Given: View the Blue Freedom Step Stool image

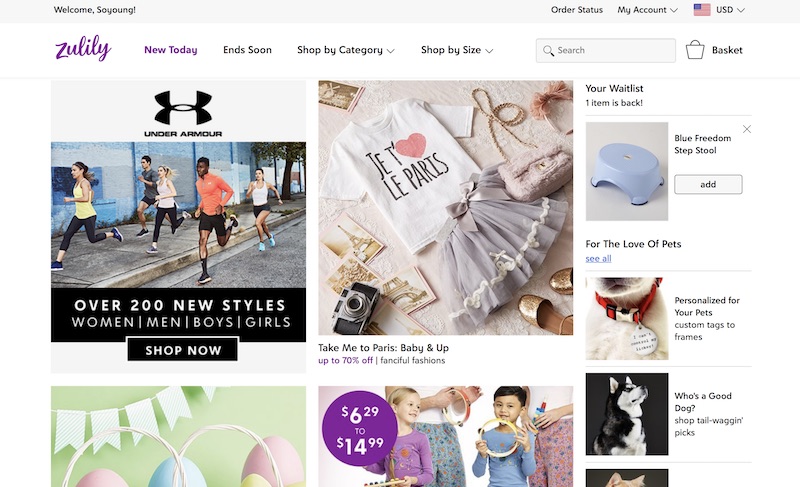Looking at the screenshot, I should click(627, 171).
